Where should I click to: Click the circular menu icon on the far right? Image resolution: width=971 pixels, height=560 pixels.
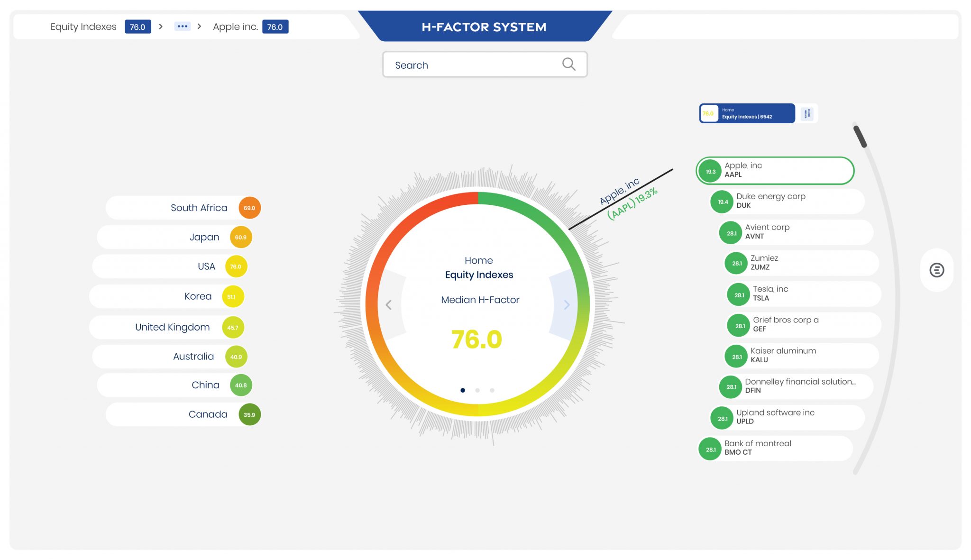tap(937, 270)
